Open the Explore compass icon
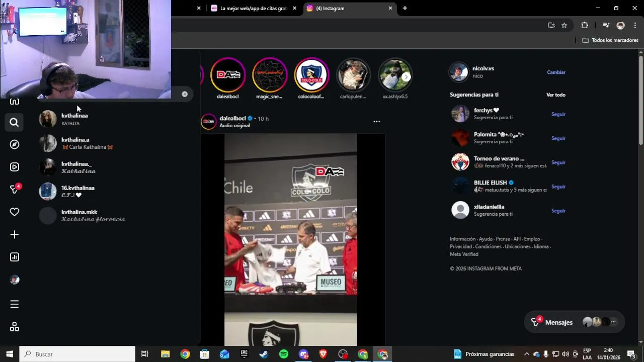Screen dimensions: 644x362 pos(15,144)
